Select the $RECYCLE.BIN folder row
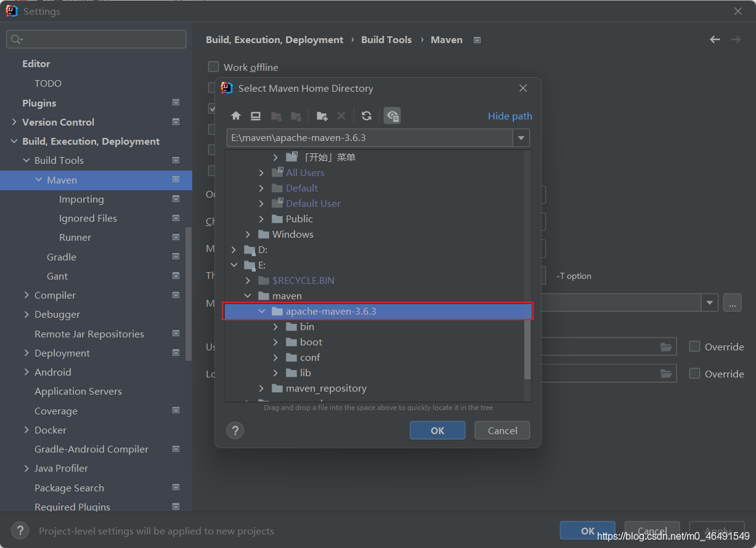756x548 pixels. click(377, 281)
